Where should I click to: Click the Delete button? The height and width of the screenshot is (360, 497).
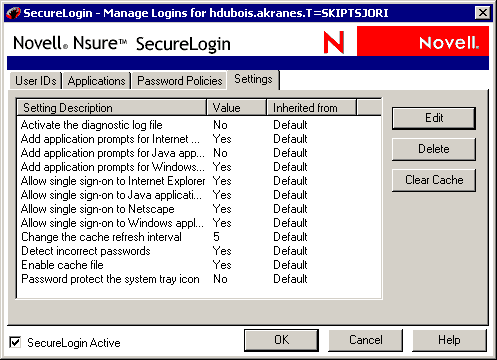point(434,149)
